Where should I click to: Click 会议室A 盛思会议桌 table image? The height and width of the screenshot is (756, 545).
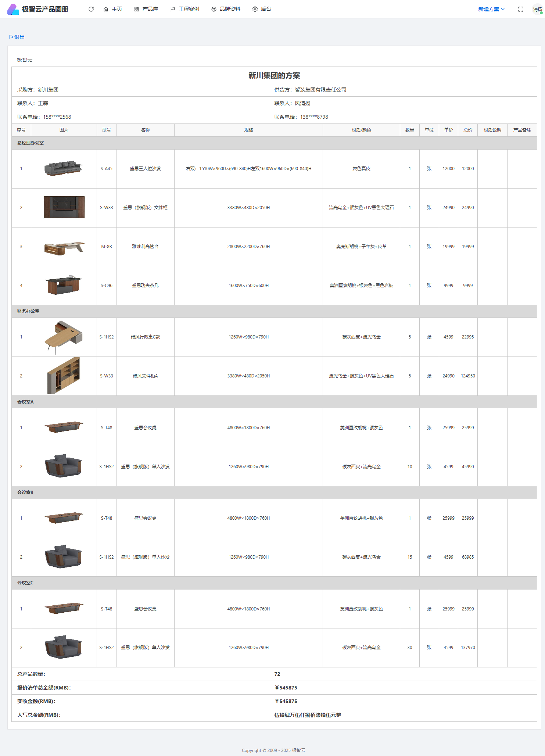coord(64,427)
